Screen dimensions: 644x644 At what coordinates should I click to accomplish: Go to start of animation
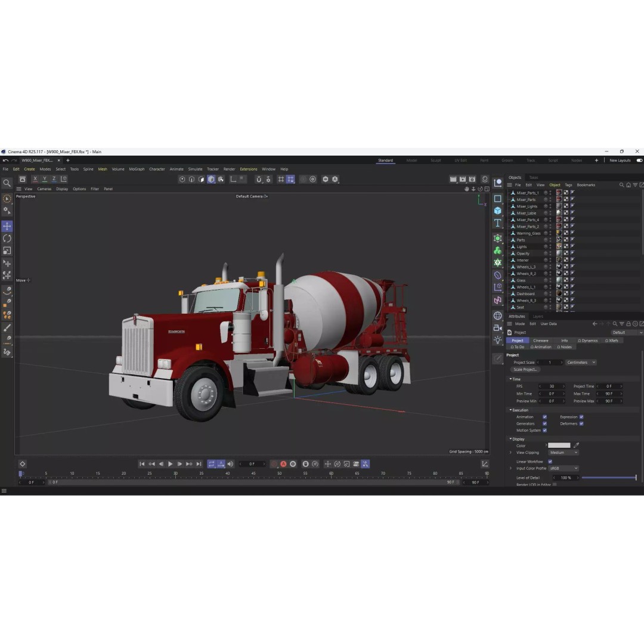(142, 464)
